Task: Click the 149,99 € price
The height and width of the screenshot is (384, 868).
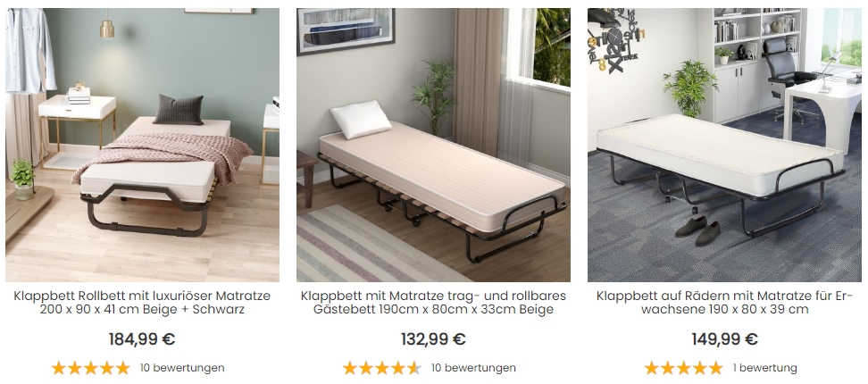Action: [724, 339]
